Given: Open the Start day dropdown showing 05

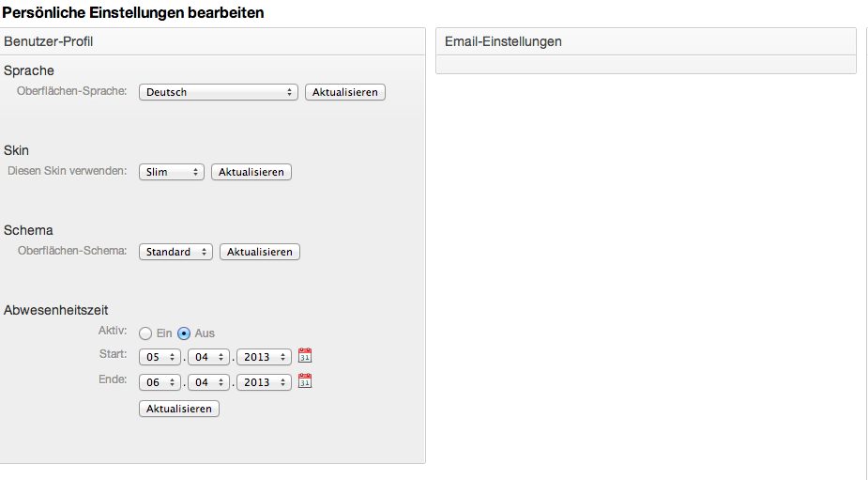Looking at the screenshot, I should (x=160, y=357).
